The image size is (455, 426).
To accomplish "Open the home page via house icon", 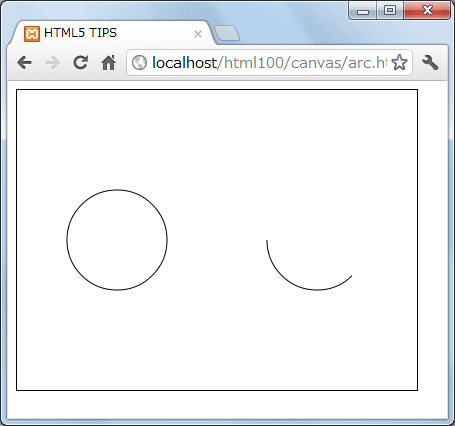I will coord(108,62).
